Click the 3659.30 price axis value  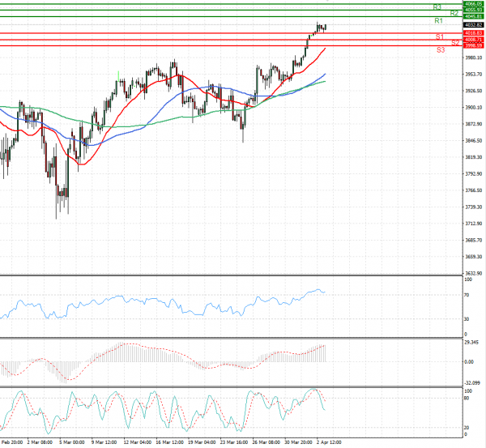(x=474, y=257)
